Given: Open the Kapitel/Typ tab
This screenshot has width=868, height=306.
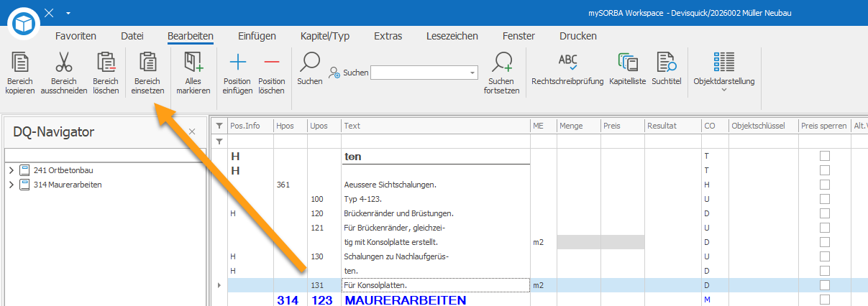Looking at the screenshot, I should tap(325, 36).
